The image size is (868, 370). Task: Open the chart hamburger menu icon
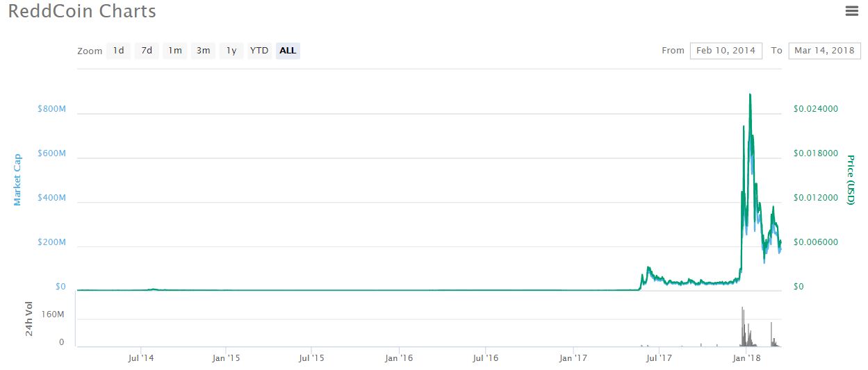[x=851, y=10]
